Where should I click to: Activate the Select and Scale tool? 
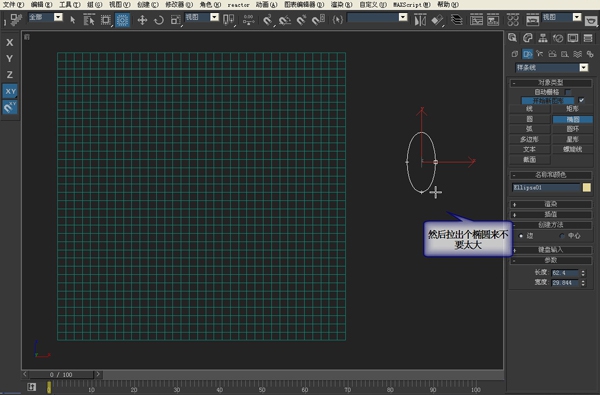point(175,20)
